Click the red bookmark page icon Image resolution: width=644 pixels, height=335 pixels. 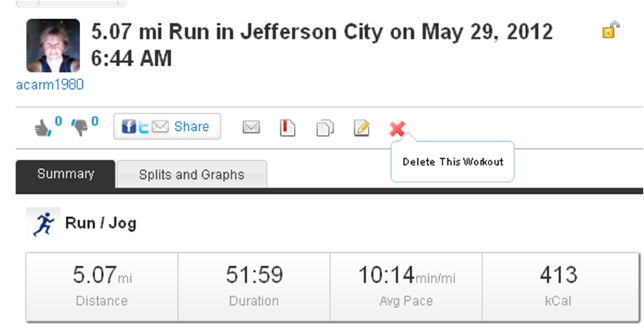click(x=288, y=127)
